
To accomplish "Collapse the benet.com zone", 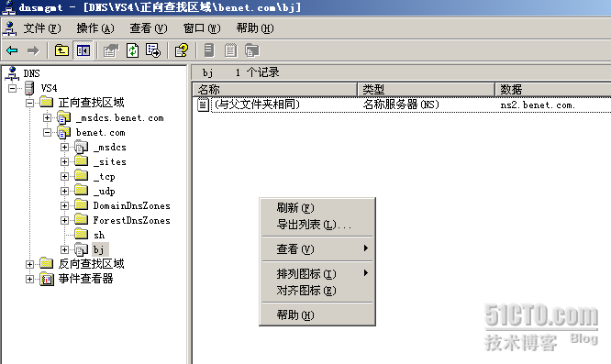I will click(47, 133).
